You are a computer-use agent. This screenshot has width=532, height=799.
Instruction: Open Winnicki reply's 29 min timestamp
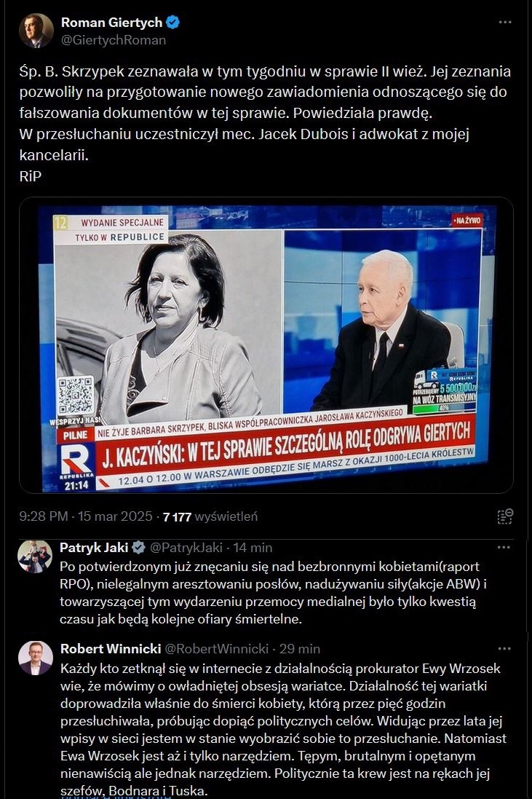pos(300,649)
